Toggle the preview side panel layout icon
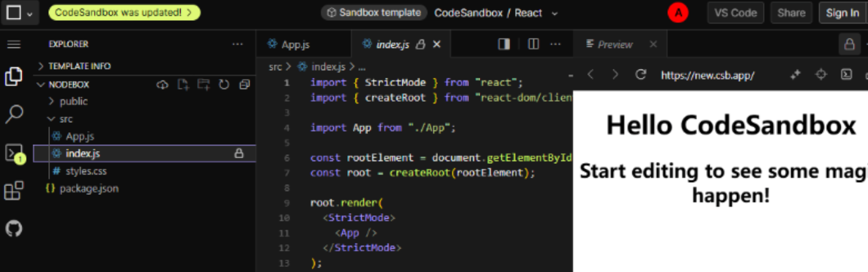Screen dimensions: 868x272 tap(504, 44)
